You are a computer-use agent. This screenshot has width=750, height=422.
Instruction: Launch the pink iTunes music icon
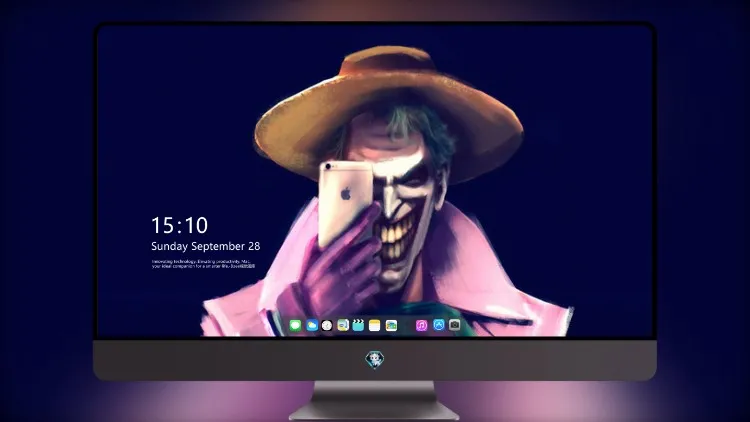point(421,325)
